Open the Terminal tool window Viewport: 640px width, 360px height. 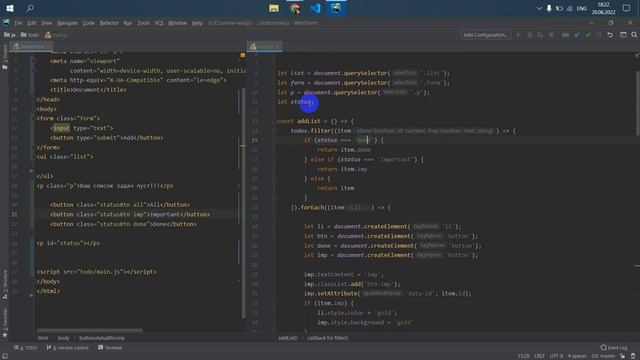110,348
